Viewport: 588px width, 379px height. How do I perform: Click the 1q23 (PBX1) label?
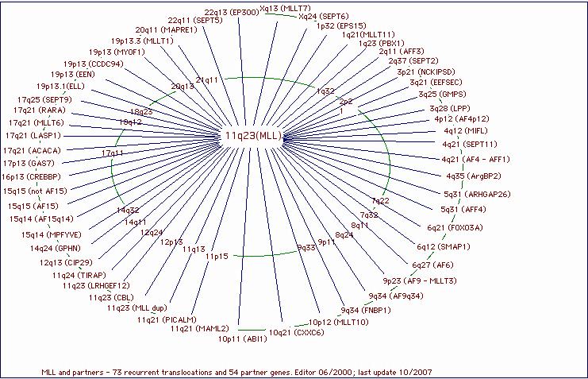(x=382, y=43)
